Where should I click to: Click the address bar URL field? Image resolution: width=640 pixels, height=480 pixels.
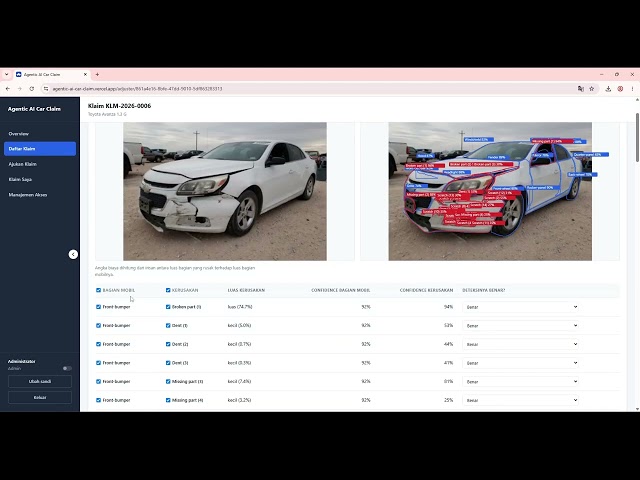pos(310,89)
